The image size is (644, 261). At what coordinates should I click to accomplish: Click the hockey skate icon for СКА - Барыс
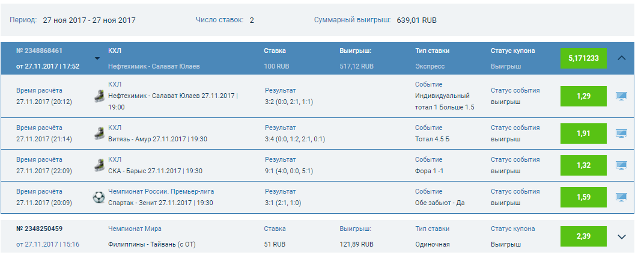(x=99, y=165)
